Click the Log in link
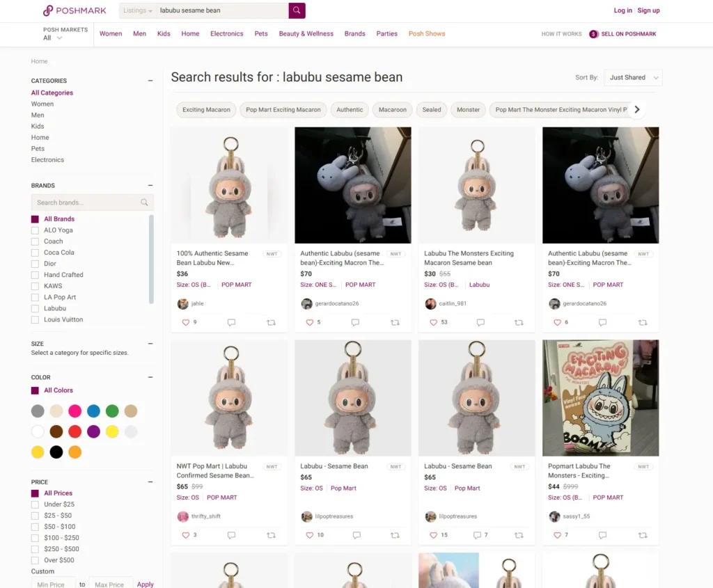Screen dimensions: 713x588 [x=622, y=10]
